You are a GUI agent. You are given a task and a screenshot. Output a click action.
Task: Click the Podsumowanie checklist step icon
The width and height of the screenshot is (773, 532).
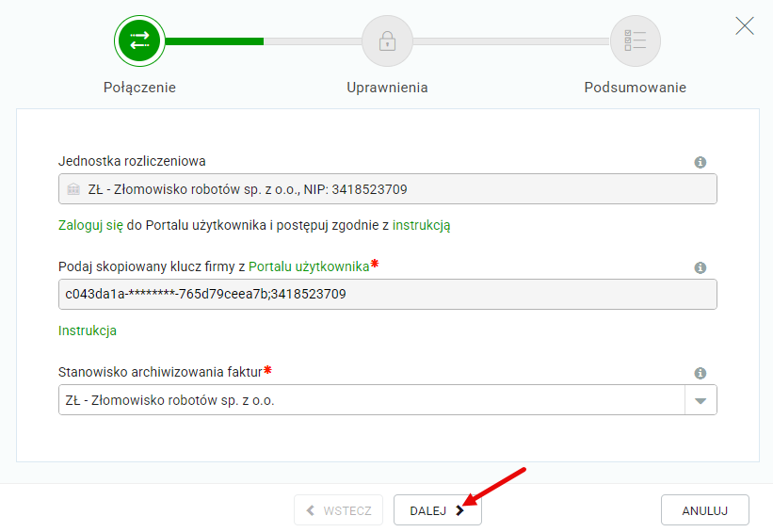pyautogui.click(x=635, y=40)
